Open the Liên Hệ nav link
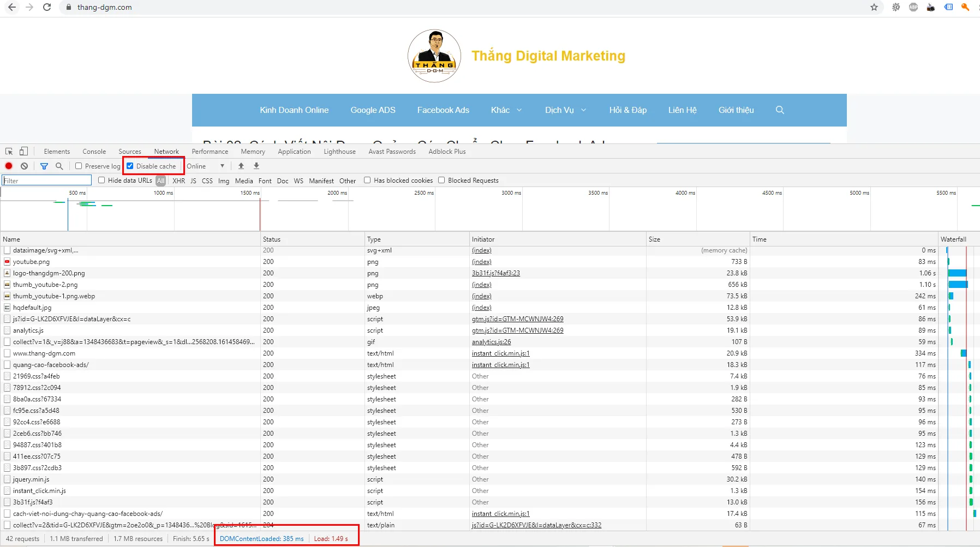The height and width of the screenshot is (547, 980). click(683, 110)
